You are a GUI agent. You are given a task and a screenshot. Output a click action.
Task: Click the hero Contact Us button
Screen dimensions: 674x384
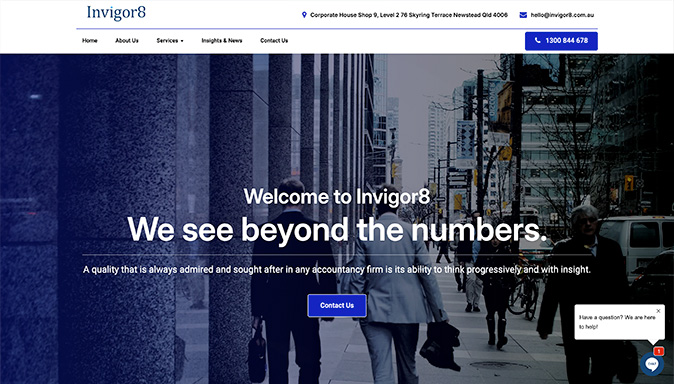click(337, 305)
